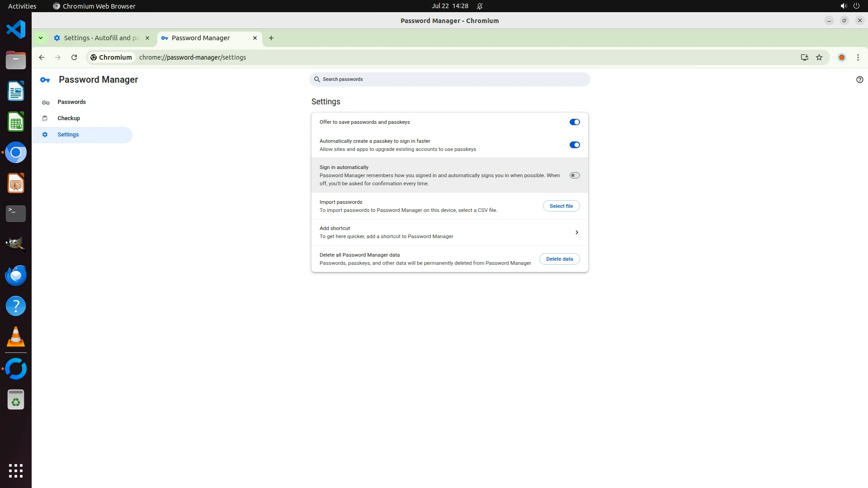
Task: Switch to Settings - Autofill tab
Action: click(101, 38)
